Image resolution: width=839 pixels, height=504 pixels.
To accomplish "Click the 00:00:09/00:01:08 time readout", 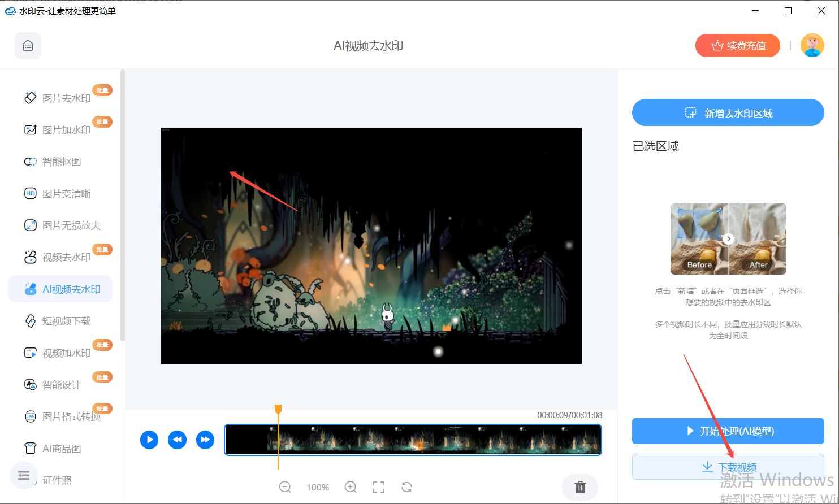I will tap(569, 415).
